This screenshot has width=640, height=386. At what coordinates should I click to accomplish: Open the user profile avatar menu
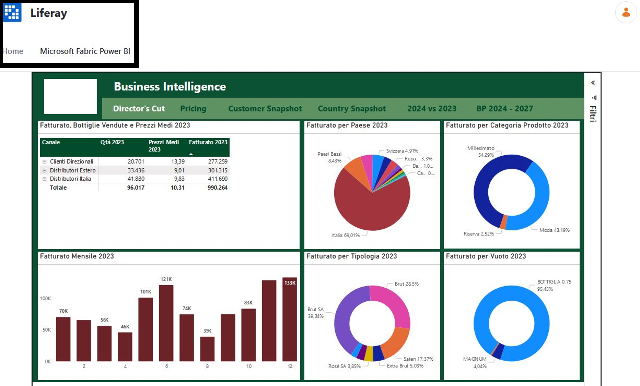coord(626,13)
